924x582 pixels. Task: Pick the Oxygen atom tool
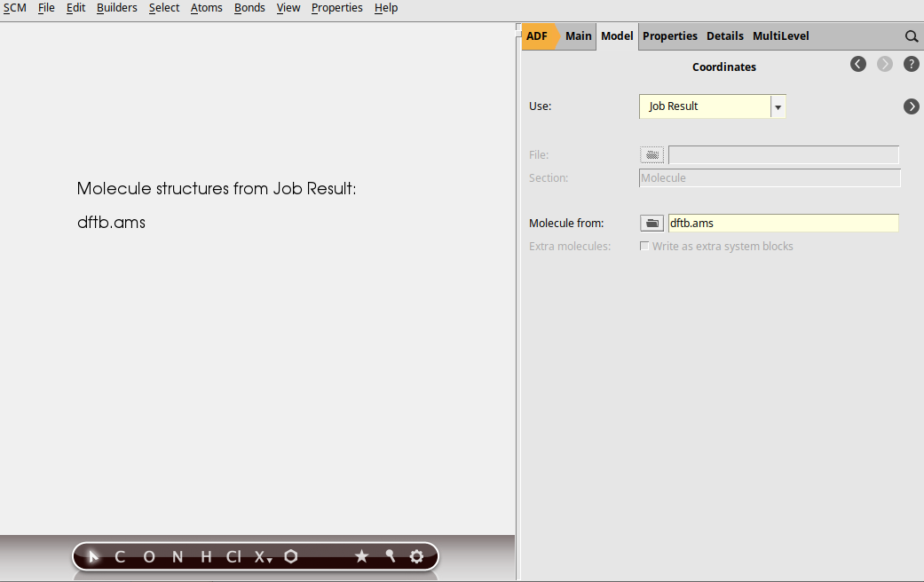point(148,557)
